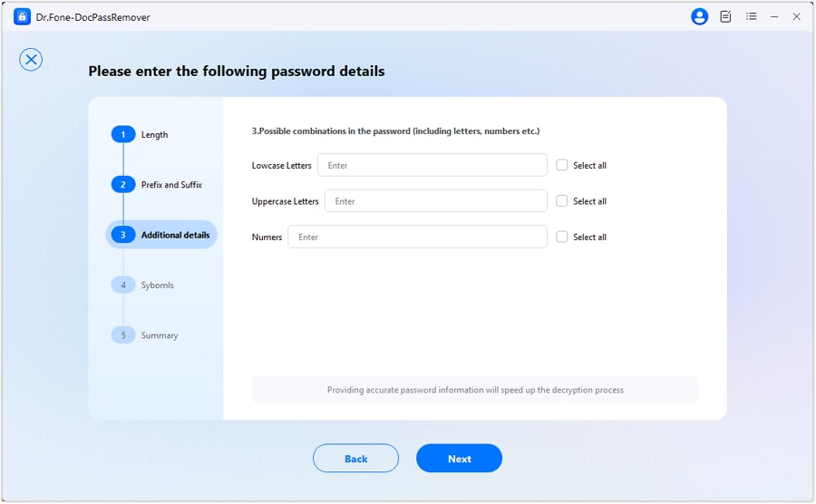Screen dimensions: 816x504
Task: Click the feedback note icon
Action: (x=725, y=16)
